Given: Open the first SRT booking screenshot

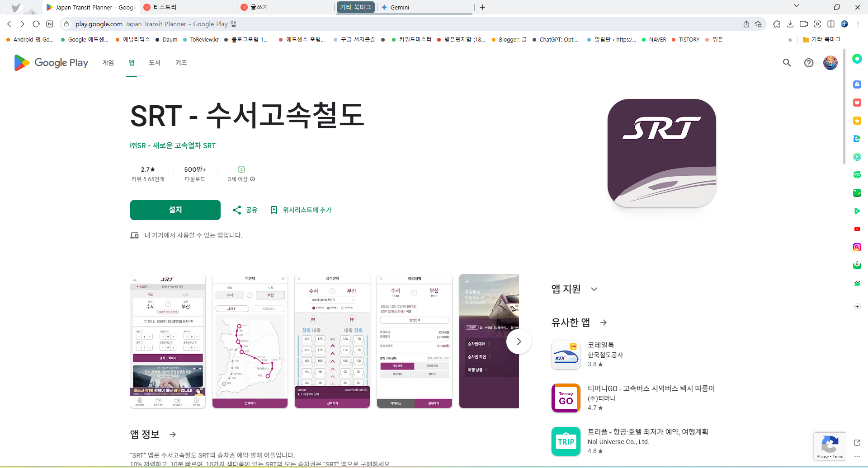Looking at the screenshot, I should point(168,341).
